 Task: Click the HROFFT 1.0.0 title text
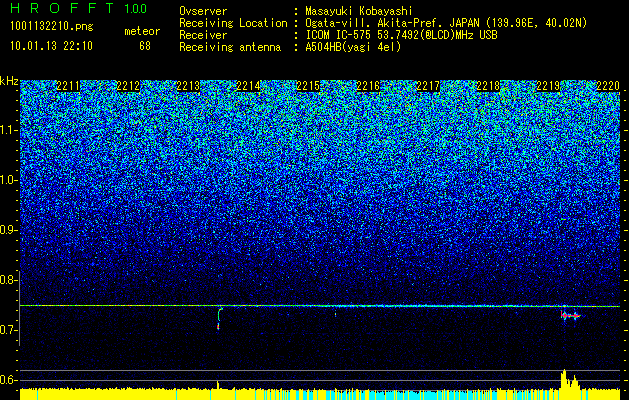tap(79, 8)
